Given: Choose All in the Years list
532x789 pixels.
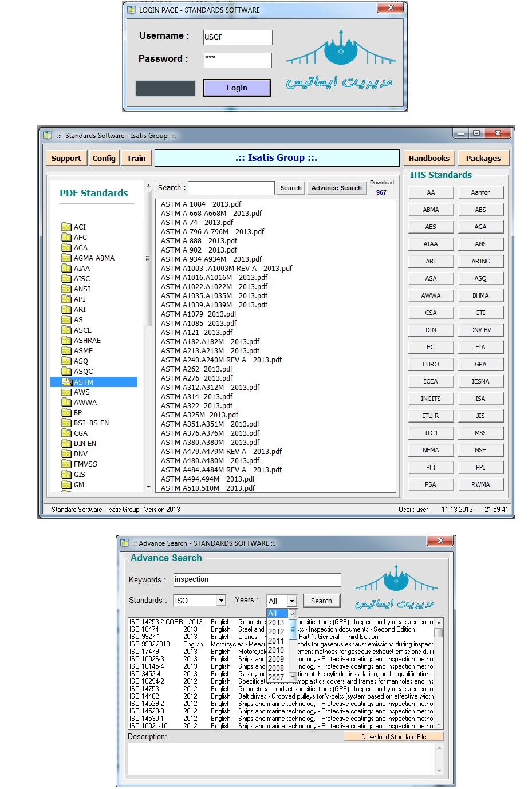Looking at the screenshot, I should point(278,613).
